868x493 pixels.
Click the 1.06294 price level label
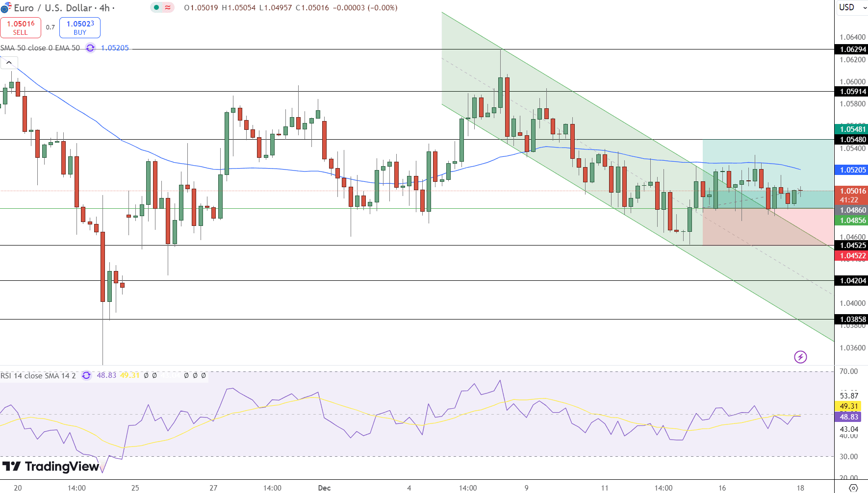pos(851,49)
